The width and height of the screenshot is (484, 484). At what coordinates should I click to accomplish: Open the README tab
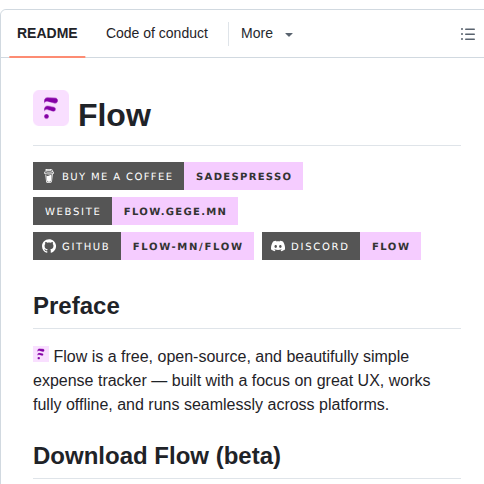pos(47,33)
